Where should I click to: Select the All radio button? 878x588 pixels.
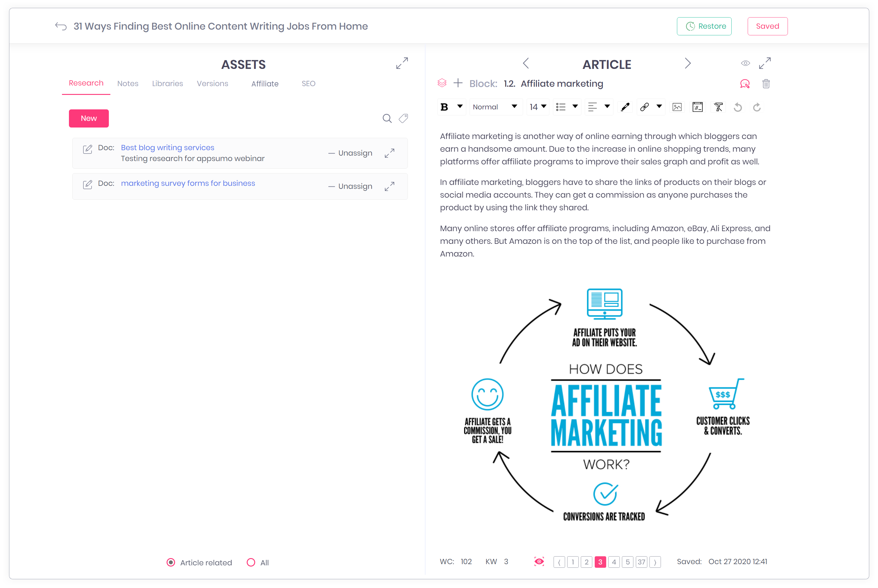251,562
